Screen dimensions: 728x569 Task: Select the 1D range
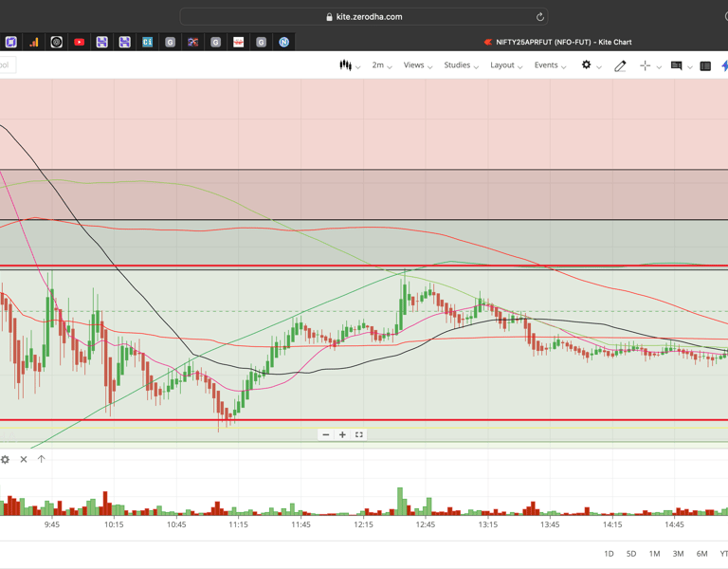tap(609, 554)
